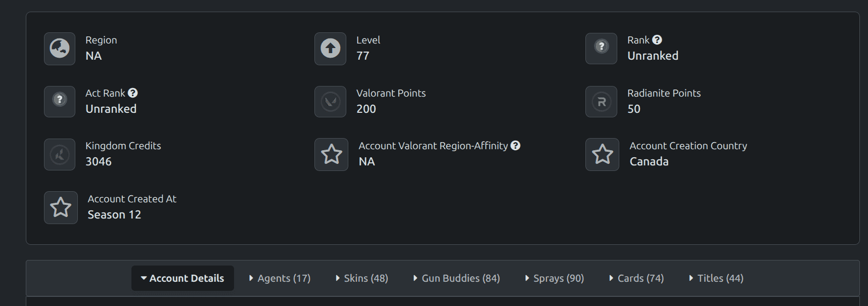Click the Account Created At star icon
This screenshot has height=306, width=868.
tap(61, 207)
